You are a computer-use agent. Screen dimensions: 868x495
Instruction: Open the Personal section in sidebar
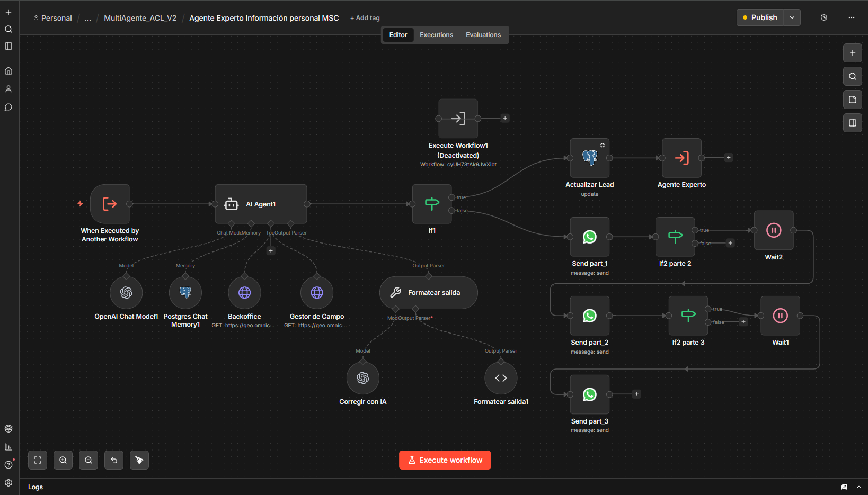(x=8, y=89)
